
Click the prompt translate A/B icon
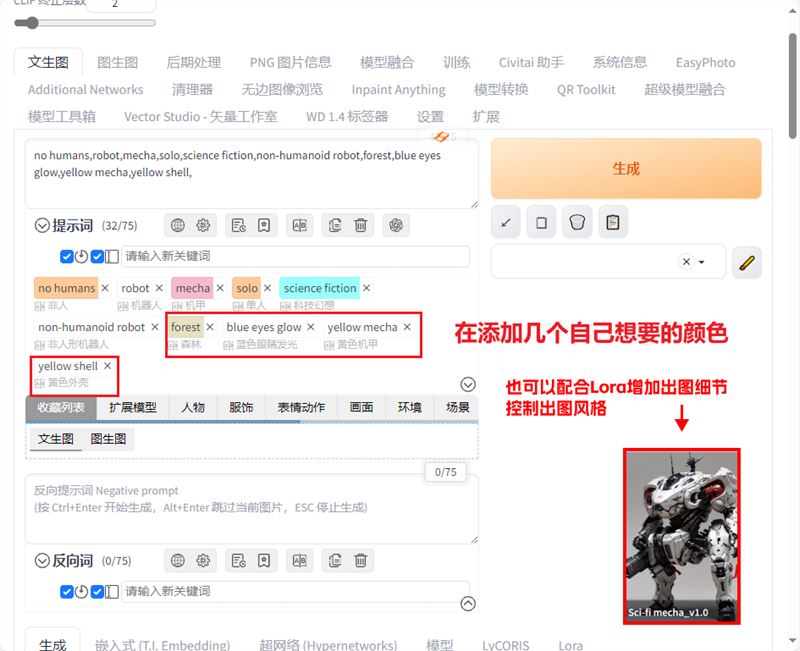tap(299, 225)
